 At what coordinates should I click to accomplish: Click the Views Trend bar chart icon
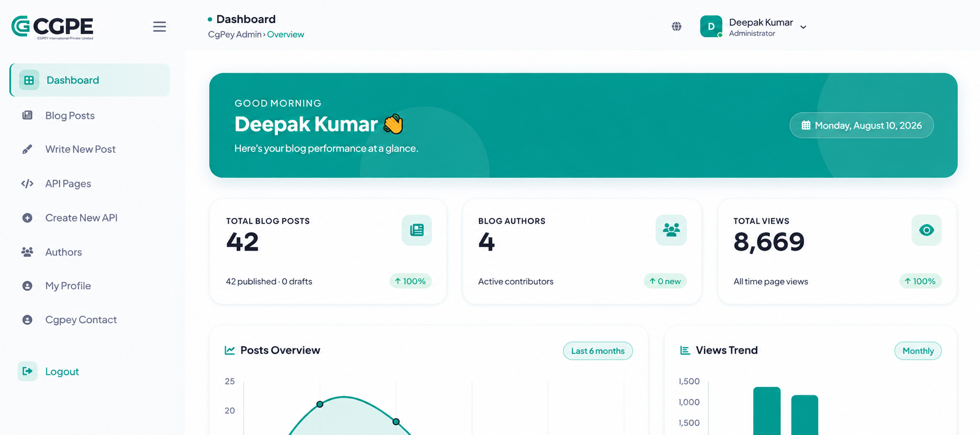point(685,350)
